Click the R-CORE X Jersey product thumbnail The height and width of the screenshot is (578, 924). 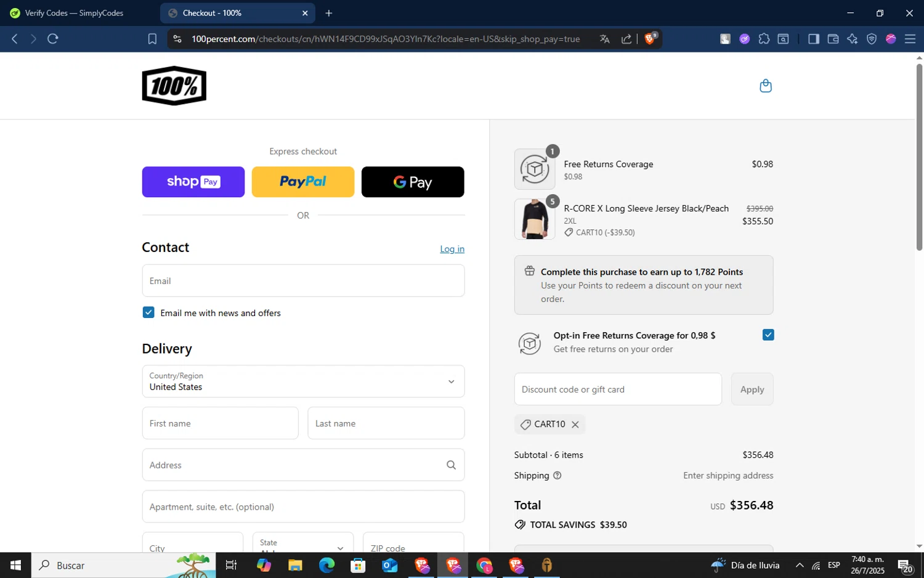click(x=535, y=219)
